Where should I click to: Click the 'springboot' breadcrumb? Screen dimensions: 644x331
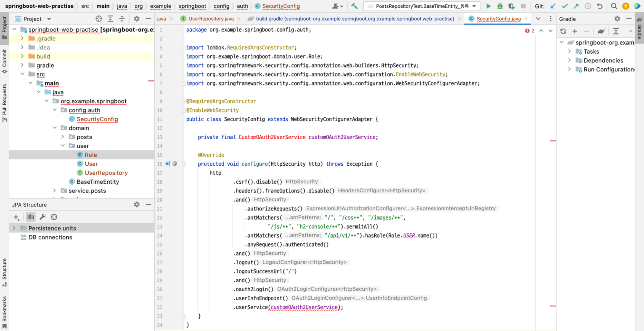click(x=192, y=6)
